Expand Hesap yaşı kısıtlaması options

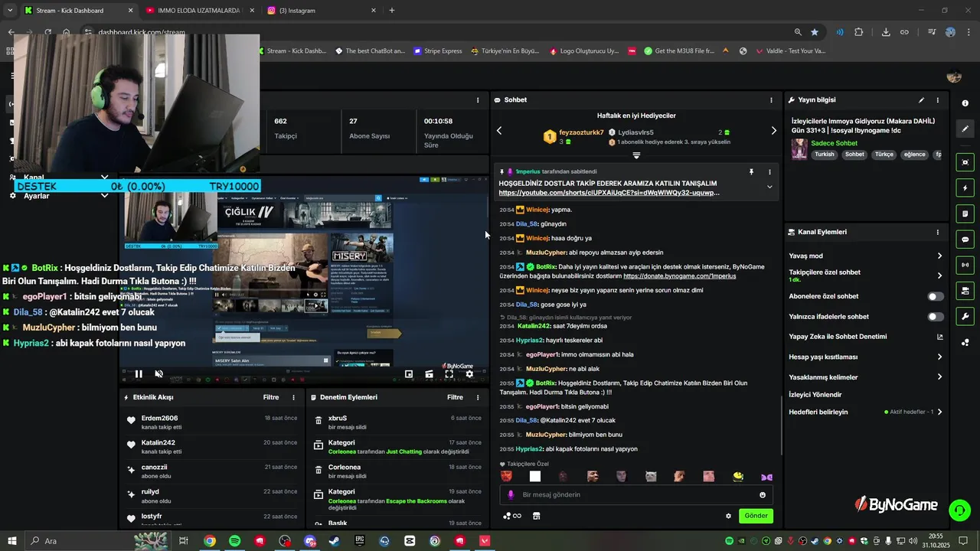pos(939,357)
